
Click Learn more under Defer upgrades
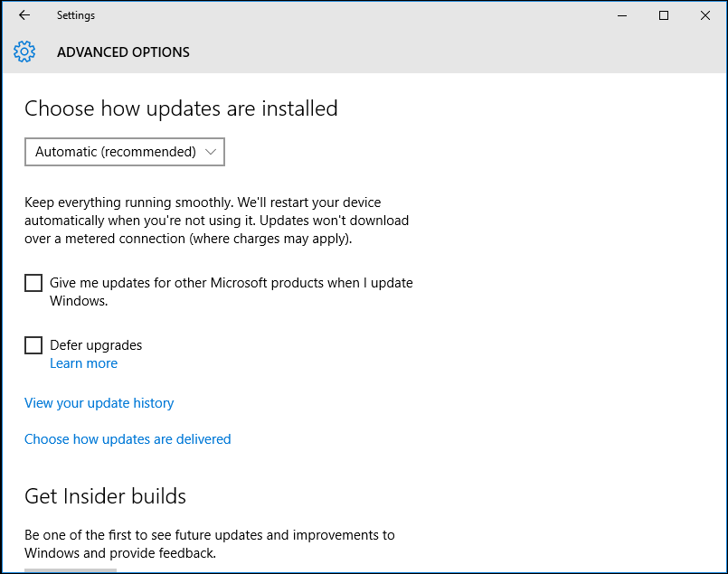[x=83, y=362]
